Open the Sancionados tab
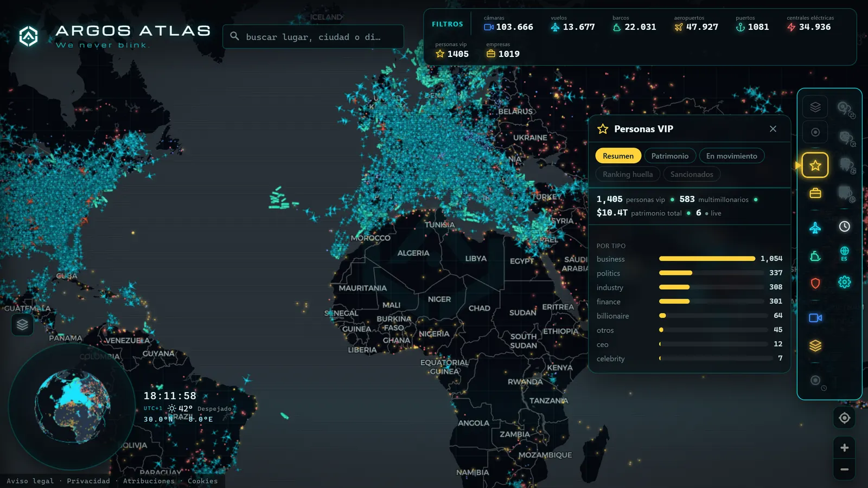 692,175
